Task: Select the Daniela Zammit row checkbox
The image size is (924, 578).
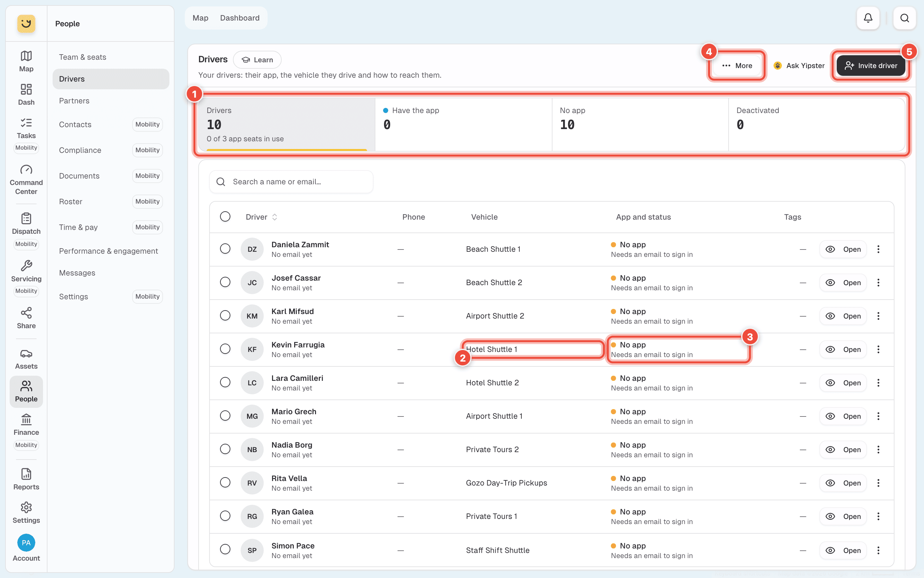Action: click(225, 249)
